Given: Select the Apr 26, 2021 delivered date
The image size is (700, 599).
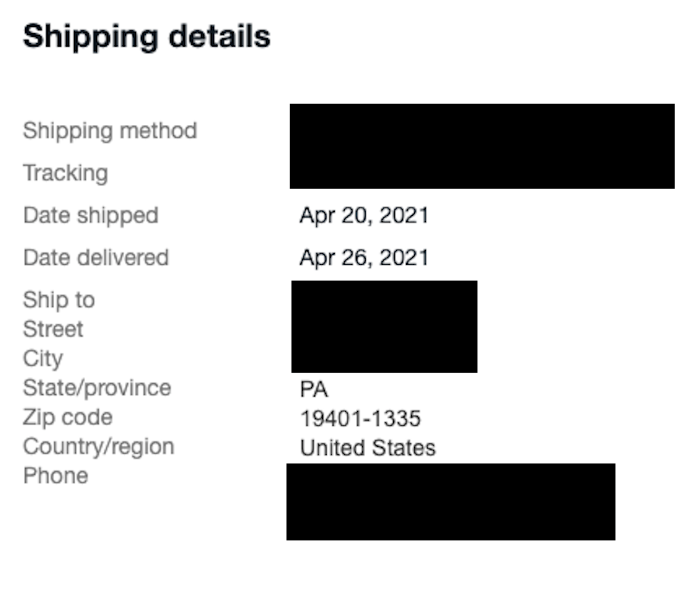Looking at the screenshot, I should pyautogui.click(x=364, y=258).
